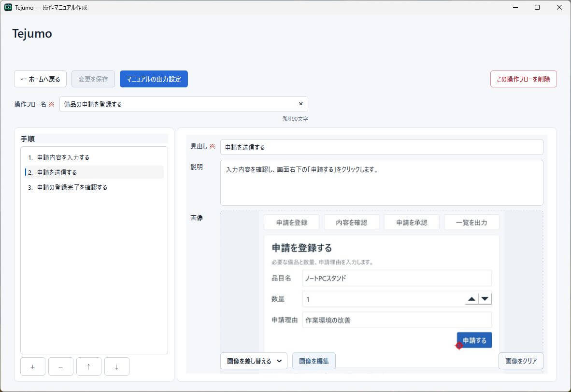
Task: Click the 申請理由 field showing 作業環境の改善
Action: (x=397, y=320)
